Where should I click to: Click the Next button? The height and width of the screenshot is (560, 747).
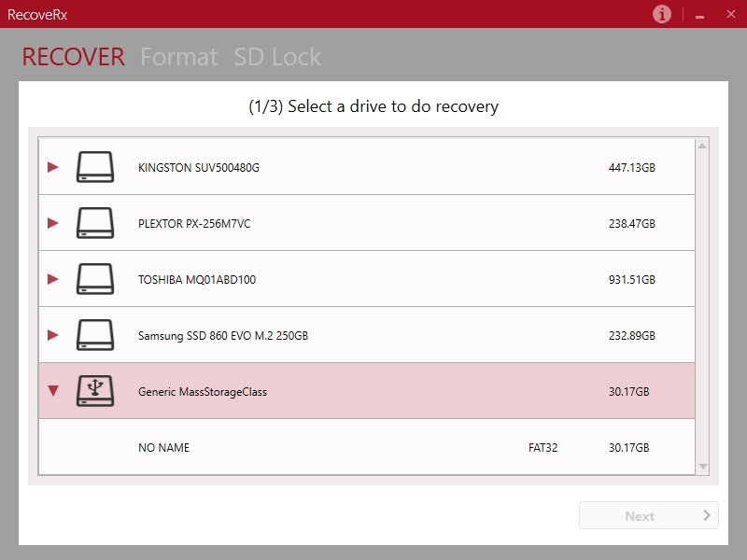point(648,515)
